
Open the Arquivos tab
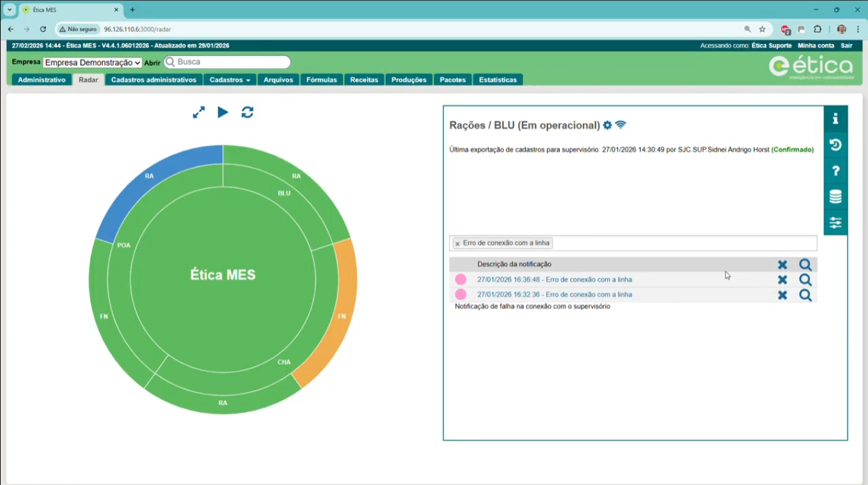(x=278, y=80)
